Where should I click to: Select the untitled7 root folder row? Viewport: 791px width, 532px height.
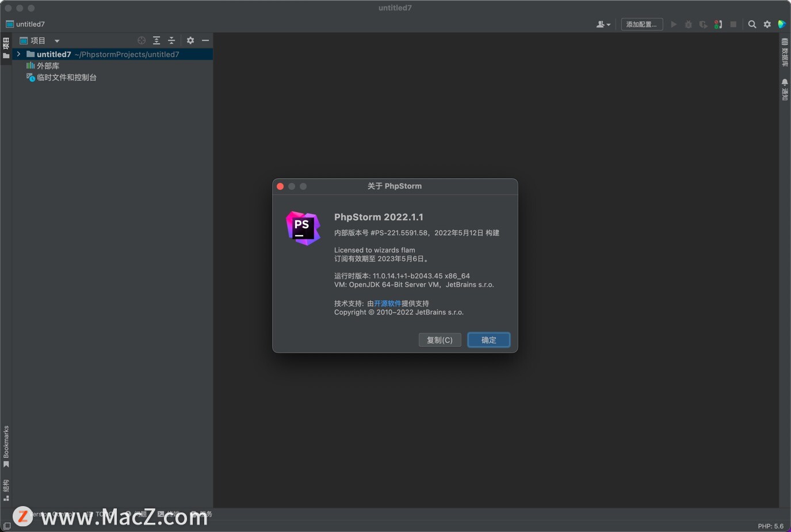pos(113,54)
